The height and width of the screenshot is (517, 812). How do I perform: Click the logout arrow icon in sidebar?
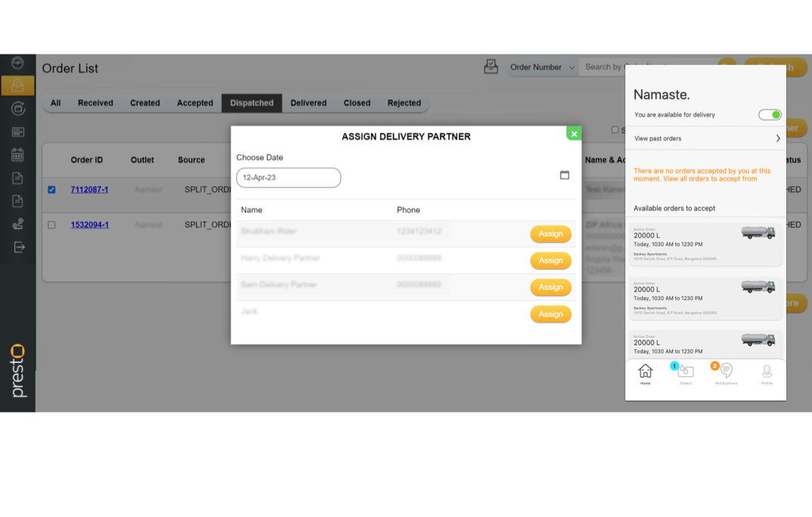[19, 247]
